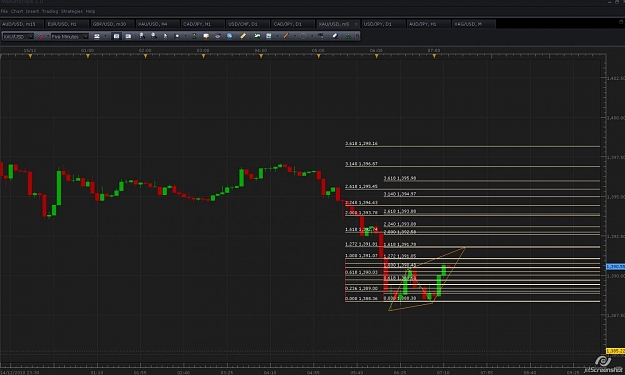
Task: Select the magnifier zoom tool
Action: click(154, 36)
